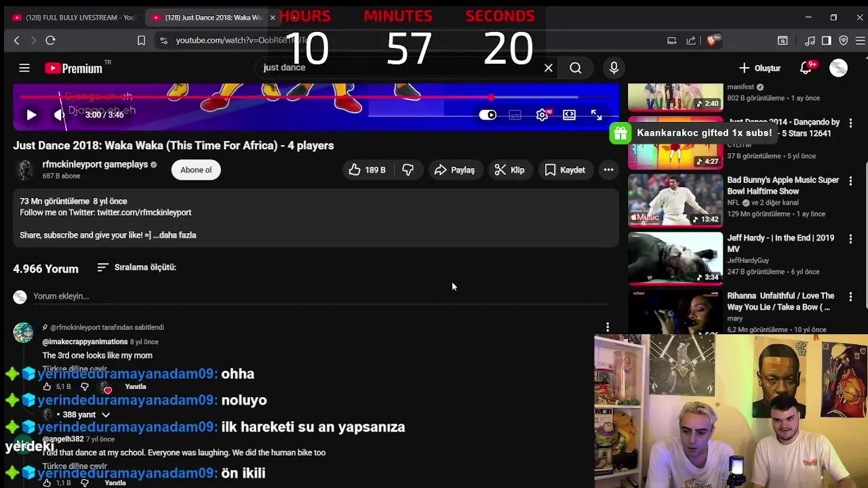Toggle subtitles in the video player
This screenshot has width=868, height=488.
[x=515, y=115]
